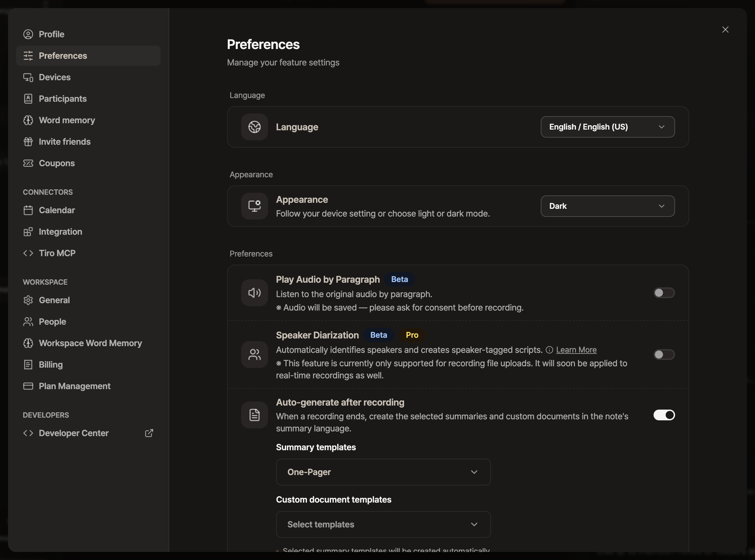Screen dimensions: 755x560
Task: Click the Profile user icon in sidebar
Action: 28,34
